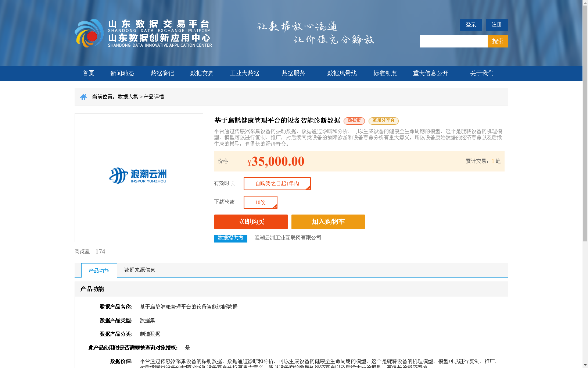Click the home icon in the breadcrumb
588x368 pixels.
coord(83,97)
